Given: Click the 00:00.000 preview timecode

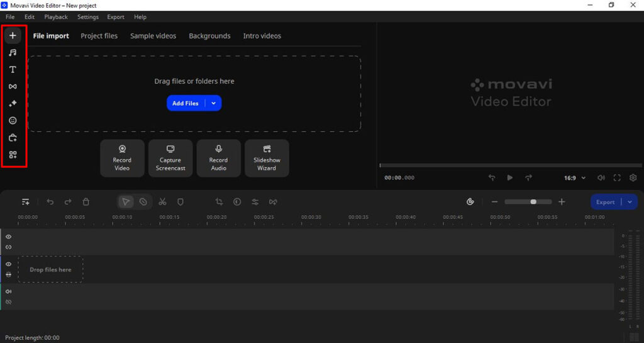Looking at the screenshot, I should (399, 178).
